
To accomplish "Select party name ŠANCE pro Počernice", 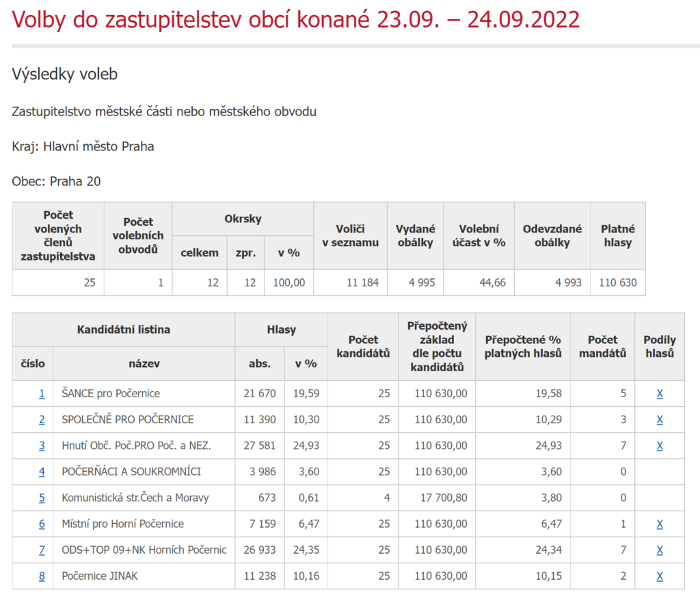I will (x=111, y=394).
